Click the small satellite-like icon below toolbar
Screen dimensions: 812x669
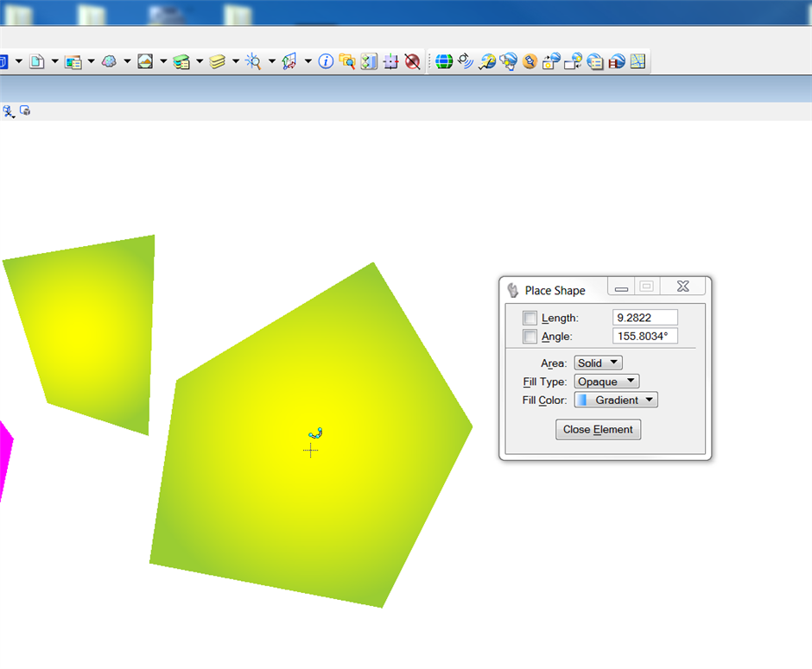pyautogui.click(x=9, y=111)
